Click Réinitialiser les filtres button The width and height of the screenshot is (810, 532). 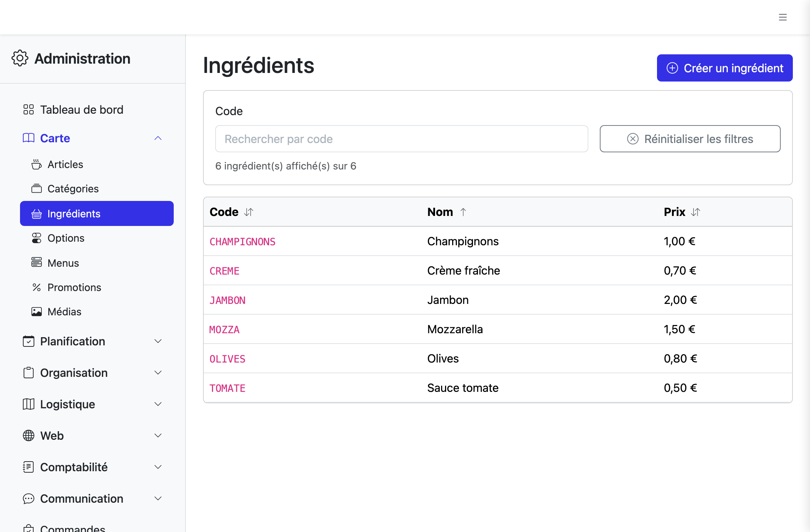click(x=690, y=139)
